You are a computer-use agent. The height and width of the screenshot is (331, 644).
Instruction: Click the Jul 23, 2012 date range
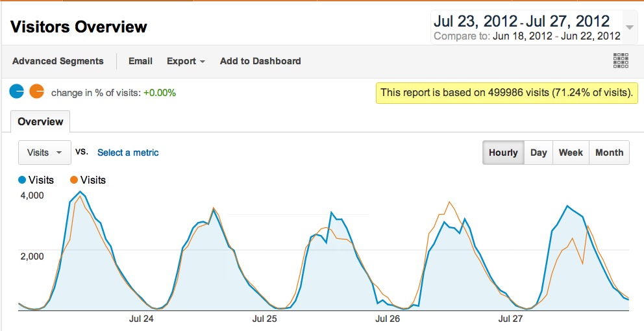[x=521, y=21]
